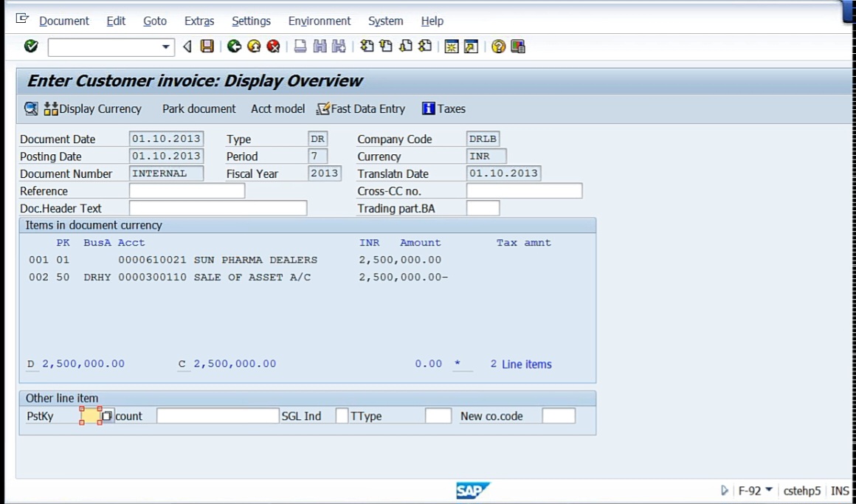Click the Acct model button
Screen dimensions: 856x504
278,108
